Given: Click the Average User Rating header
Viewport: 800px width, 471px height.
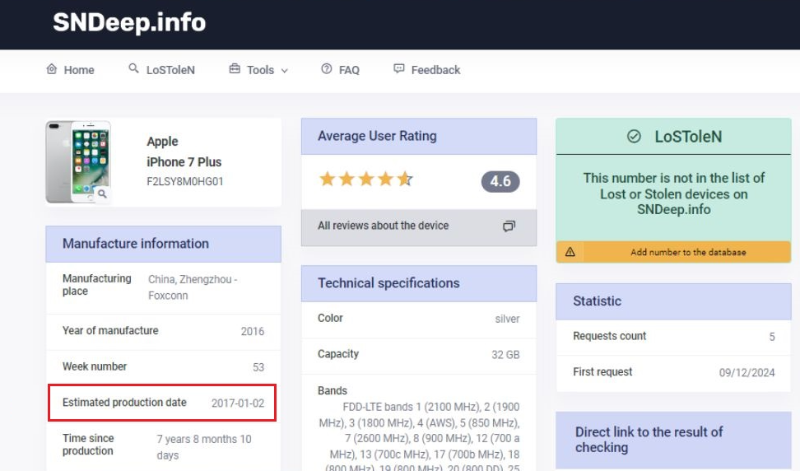Looking at the screenshot, I should pos(419,136).
